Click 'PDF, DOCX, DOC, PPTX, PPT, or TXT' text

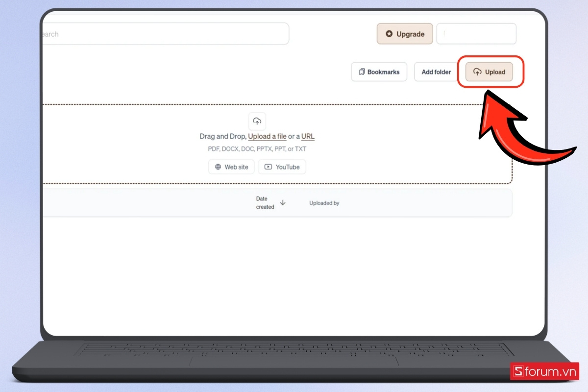(257, 149)
